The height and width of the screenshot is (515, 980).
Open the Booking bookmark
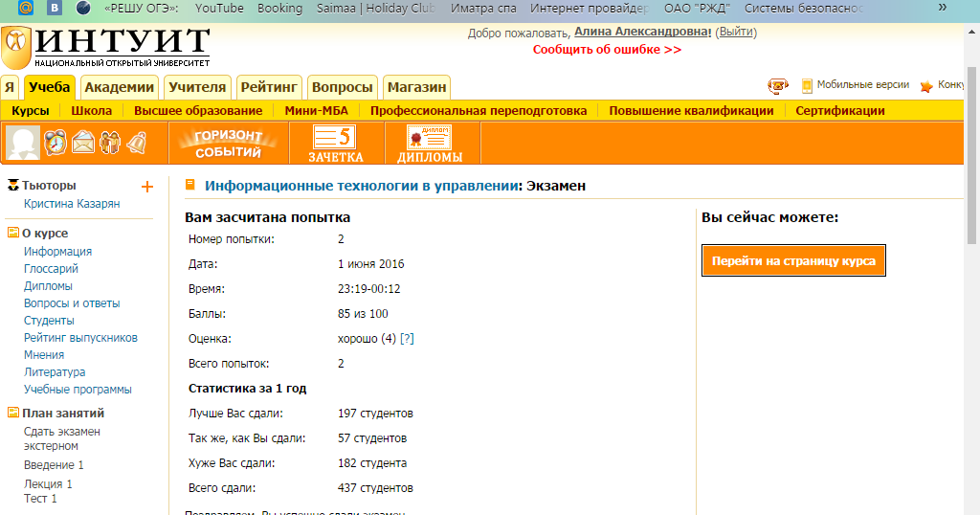coord(280,8)
